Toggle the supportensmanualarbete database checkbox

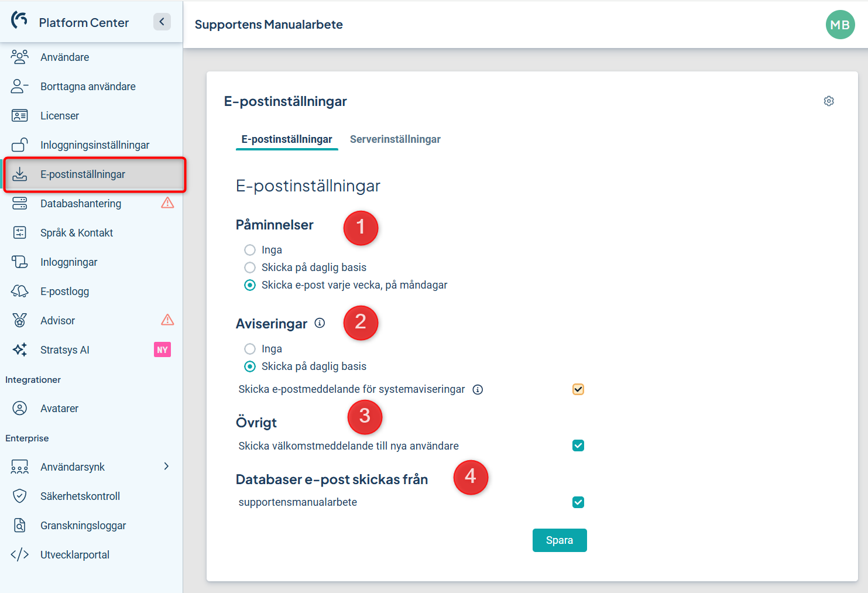pos(578,502)
